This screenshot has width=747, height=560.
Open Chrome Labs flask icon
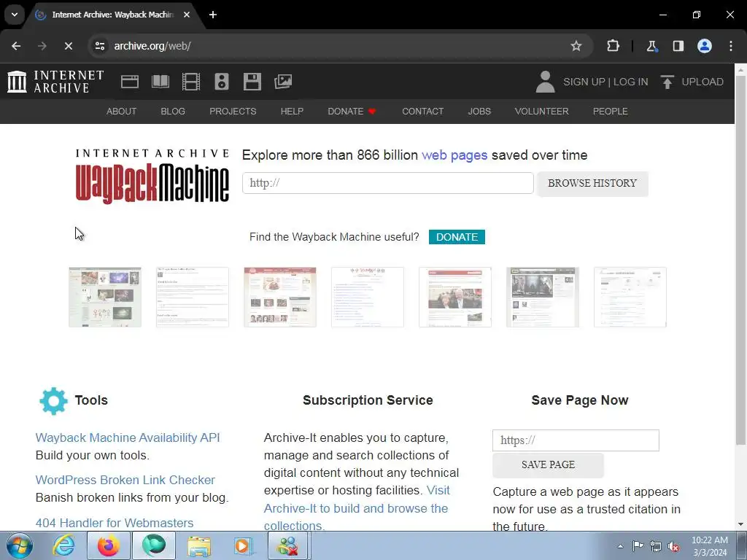click(x=651, y=46)
